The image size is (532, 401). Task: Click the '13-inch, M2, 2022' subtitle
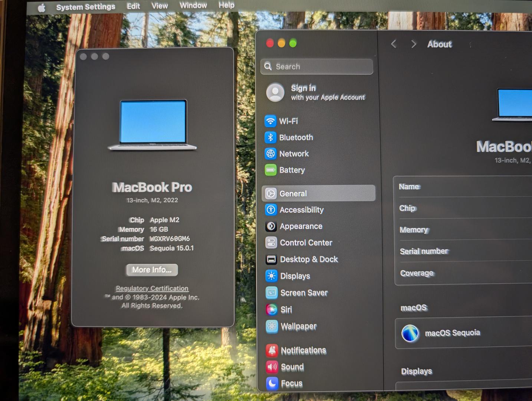(x=152, y=200)
